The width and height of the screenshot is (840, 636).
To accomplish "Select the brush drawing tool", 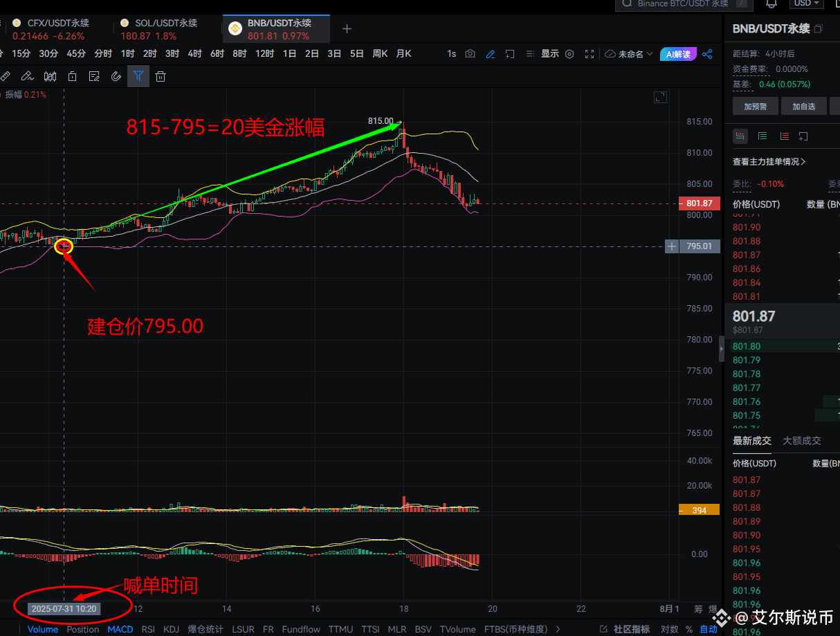I will 27,76.
